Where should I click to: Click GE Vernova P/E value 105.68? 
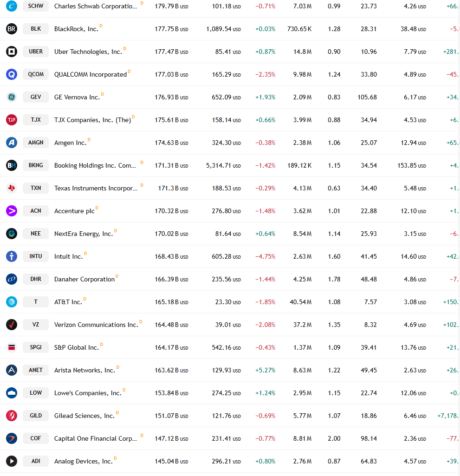tap(367, 97)
